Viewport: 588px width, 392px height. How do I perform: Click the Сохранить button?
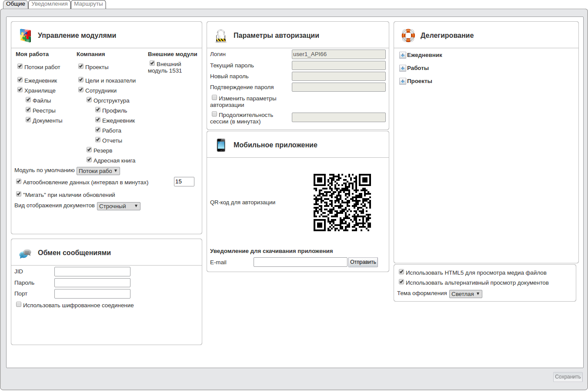coord(568,377)
